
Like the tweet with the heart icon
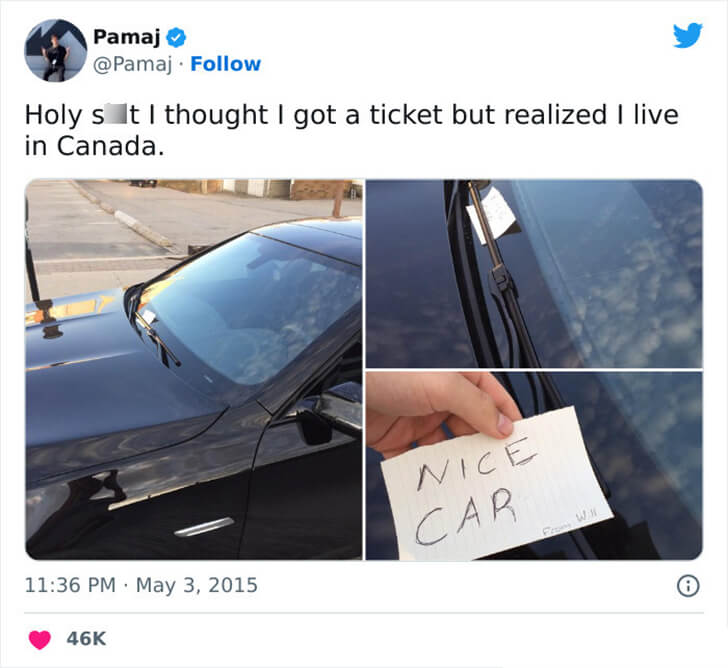(x=39, y=639)
